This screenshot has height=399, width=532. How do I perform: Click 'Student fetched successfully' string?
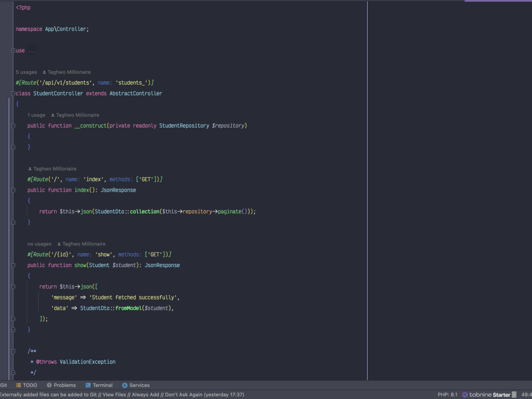tap(133, 297)
